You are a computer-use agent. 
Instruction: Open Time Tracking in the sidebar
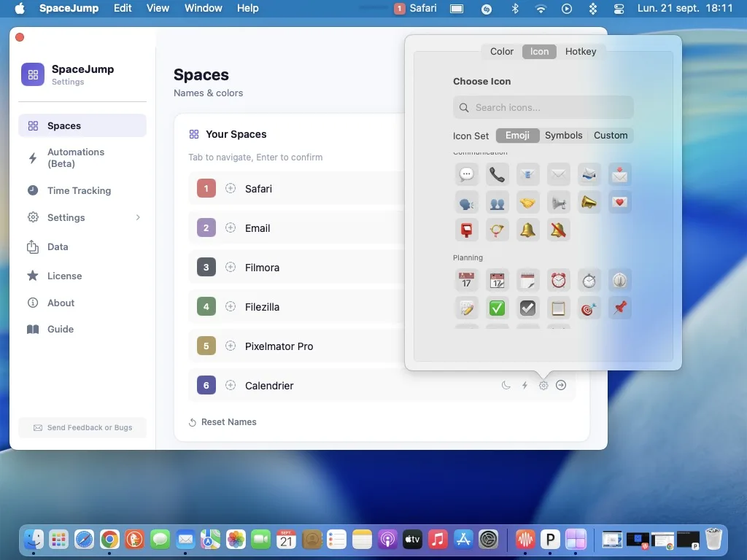coord(82,190)
